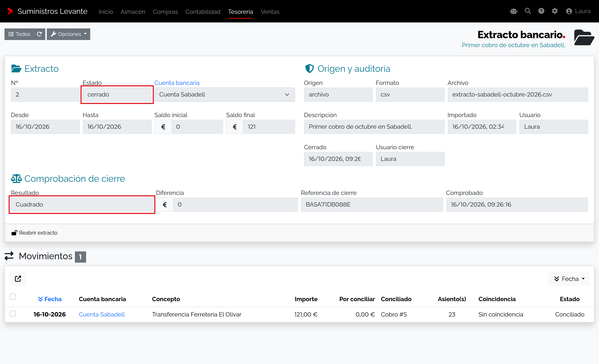Click the large open folder icon next to Extracto bancario
This screenshot has width=599, height=364.
pyautogui.click(x=584, y=38)
